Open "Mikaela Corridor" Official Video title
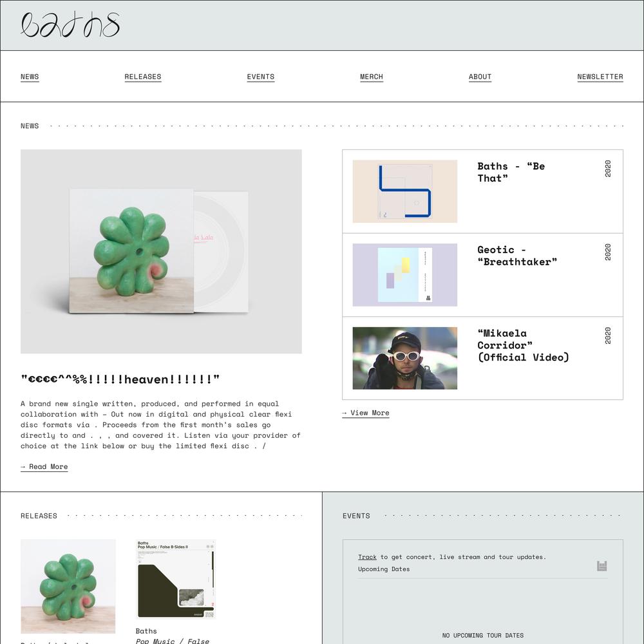 523,345
